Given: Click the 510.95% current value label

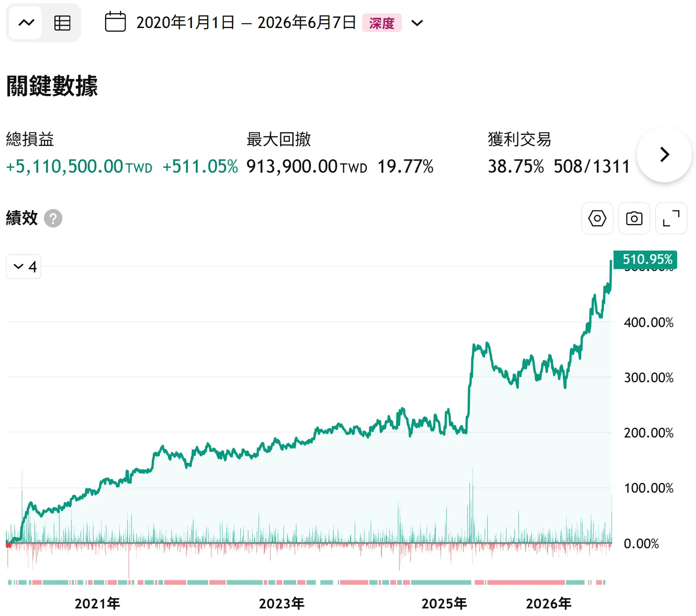Looking at the screenshot, I should point(645,259).
